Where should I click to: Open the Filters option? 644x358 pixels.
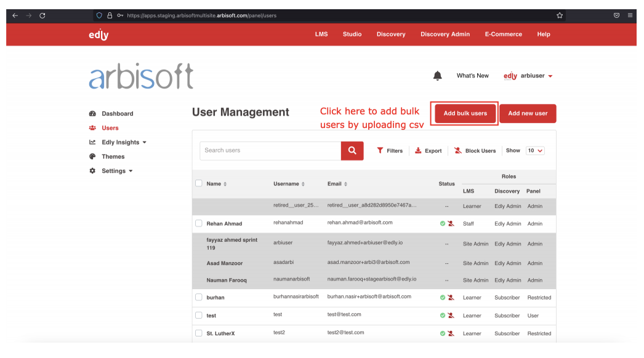tap(390, 151)
